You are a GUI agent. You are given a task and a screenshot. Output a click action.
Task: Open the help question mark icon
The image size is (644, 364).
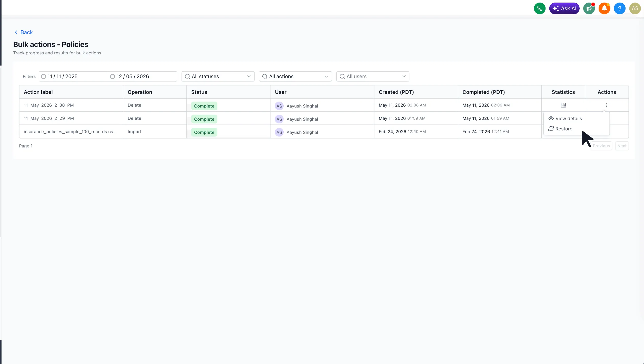coord(620,8)
